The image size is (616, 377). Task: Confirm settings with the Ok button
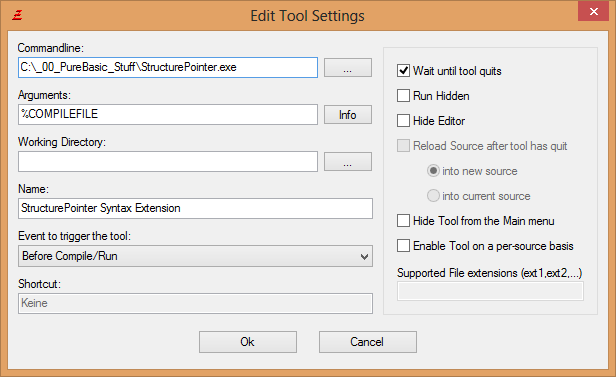[x=248, y=342]
